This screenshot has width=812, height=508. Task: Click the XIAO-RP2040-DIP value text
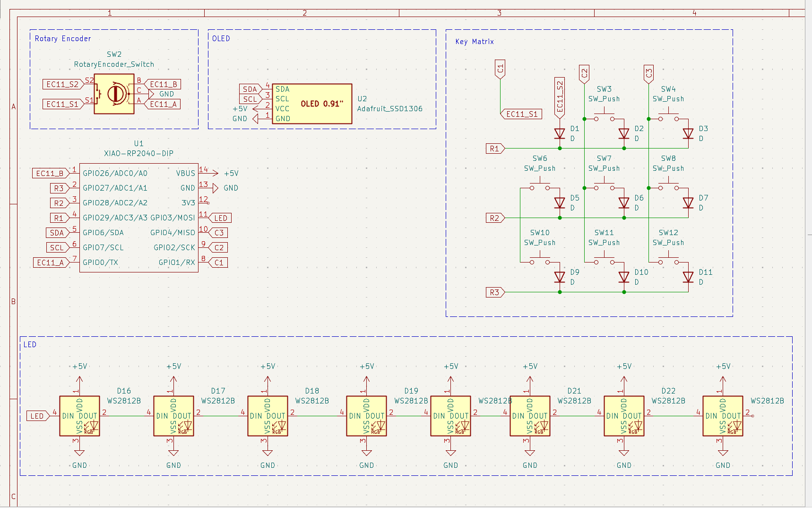[x=138, y=153]
